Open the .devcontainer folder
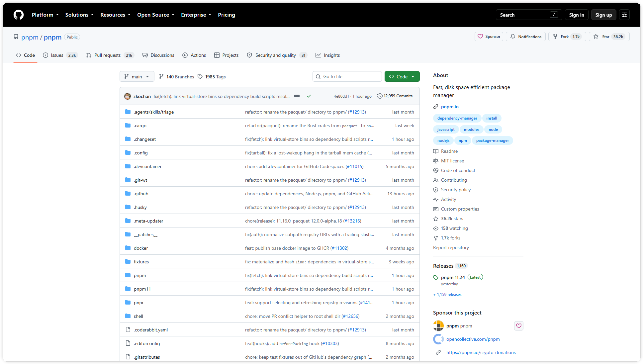Screen dimensions: 643x364 (x=147, y=166)
